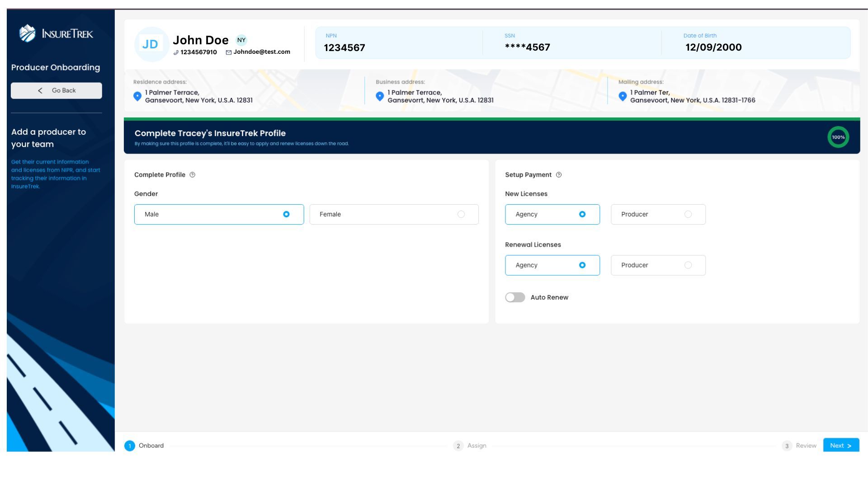Click the InsureTrek logo in the sidebar
The height and width of the screenshot is (488, 868).
pos(56,33)
